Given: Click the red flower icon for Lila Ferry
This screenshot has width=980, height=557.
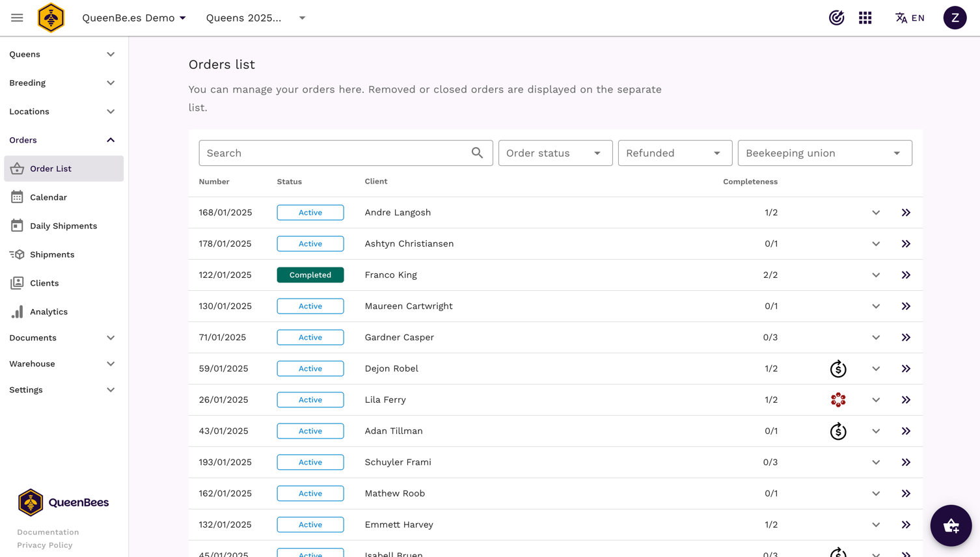Looking at the screenshot, I should pos(838,400).
